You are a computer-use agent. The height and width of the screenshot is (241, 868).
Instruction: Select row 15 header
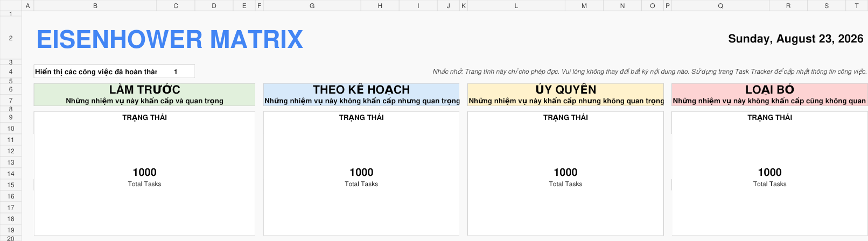pos(11,185)
